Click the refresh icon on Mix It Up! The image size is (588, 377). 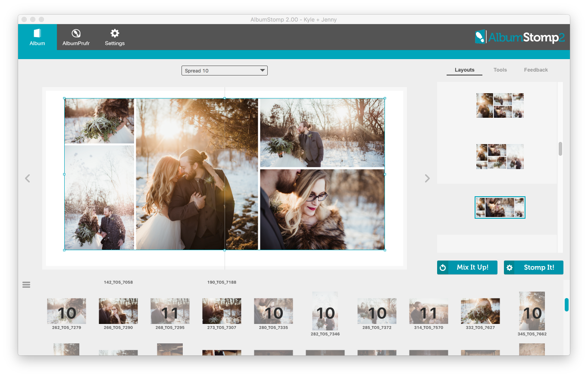click(x=443, y=268)
